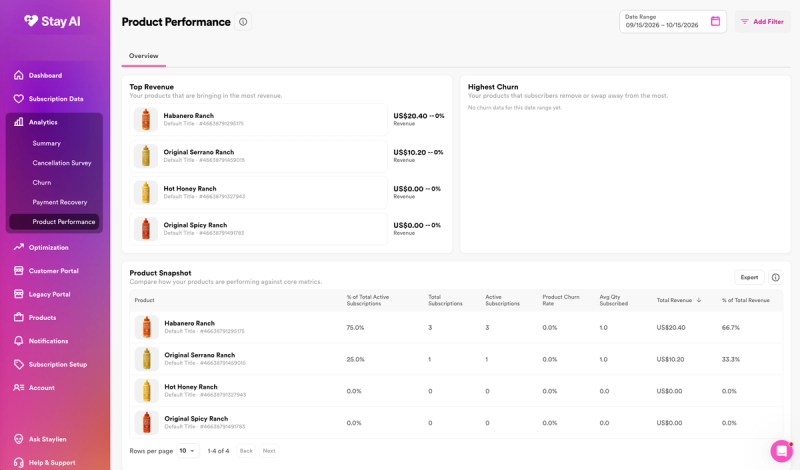
Task: Click the Help & Support headset icon
Action: 18,462
